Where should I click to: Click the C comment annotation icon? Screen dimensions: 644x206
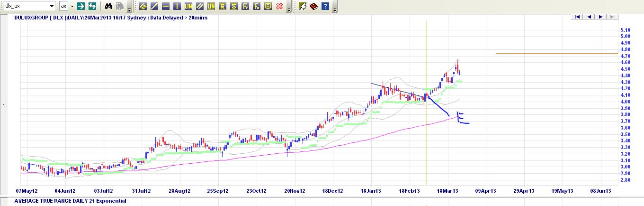tap(268, 6)
